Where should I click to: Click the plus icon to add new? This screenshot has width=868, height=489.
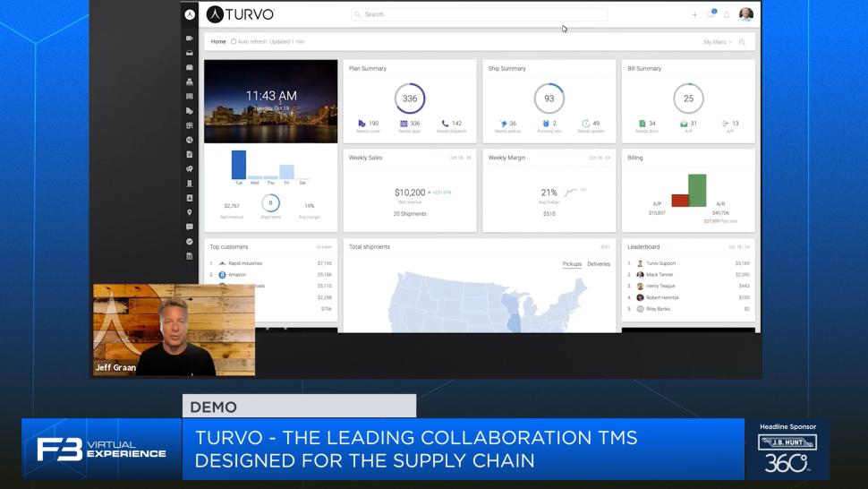(x=694, y=15)
